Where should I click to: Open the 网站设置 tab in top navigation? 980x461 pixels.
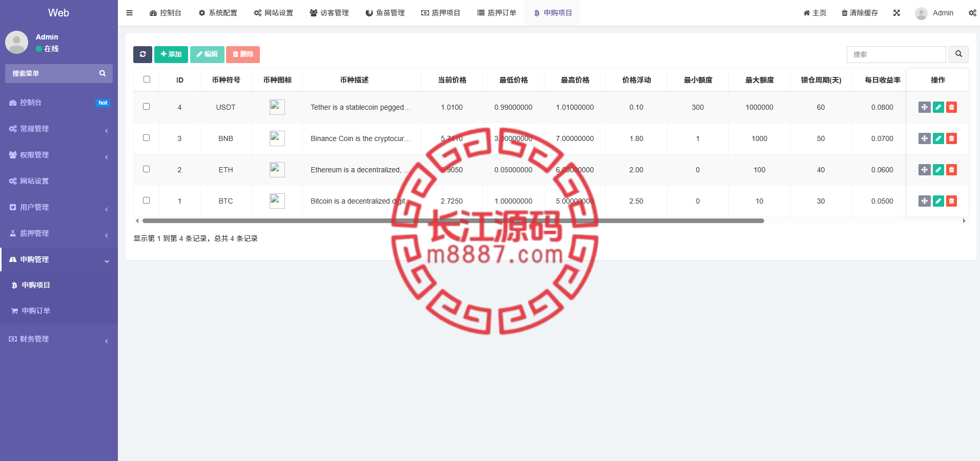(x=274, y=13)
